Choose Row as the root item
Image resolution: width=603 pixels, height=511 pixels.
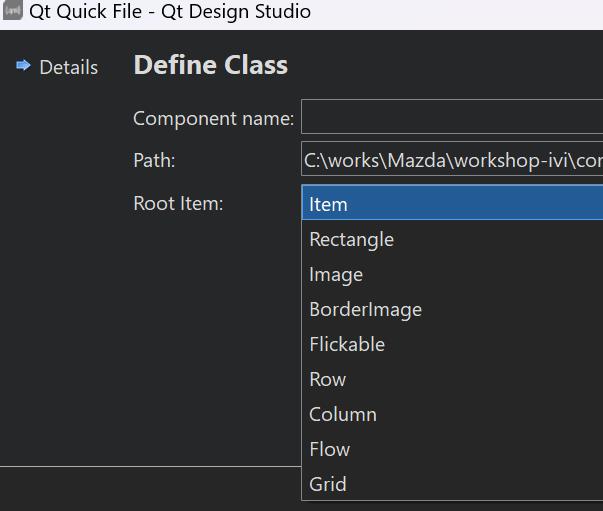point(327,379)
